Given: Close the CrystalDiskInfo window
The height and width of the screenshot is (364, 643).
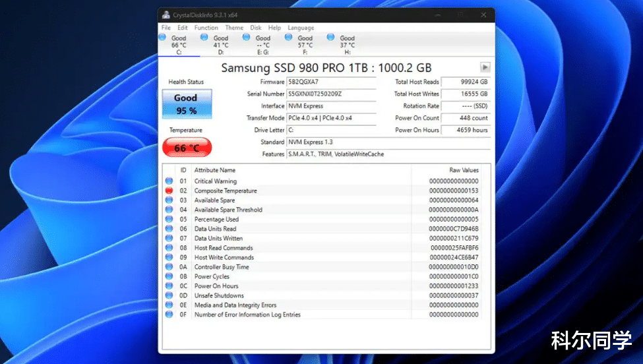Looking at the screenshot, I should [483, 15].
